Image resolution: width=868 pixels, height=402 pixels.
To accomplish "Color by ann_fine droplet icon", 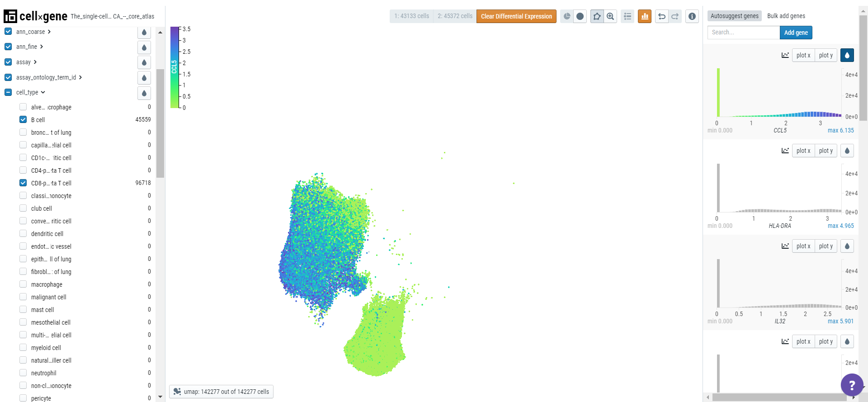I will coord(144,47).
